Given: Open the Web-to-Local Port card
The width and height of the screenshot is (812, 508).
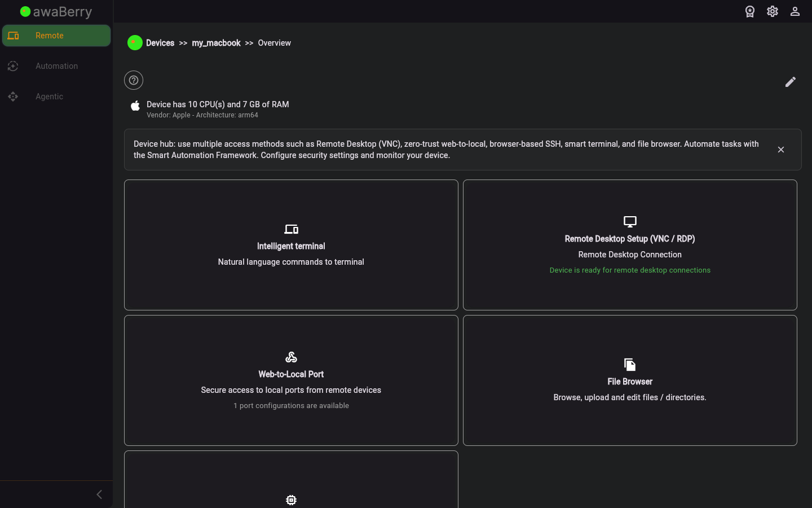Looking at the screenshot, I should tap(291, 380).
